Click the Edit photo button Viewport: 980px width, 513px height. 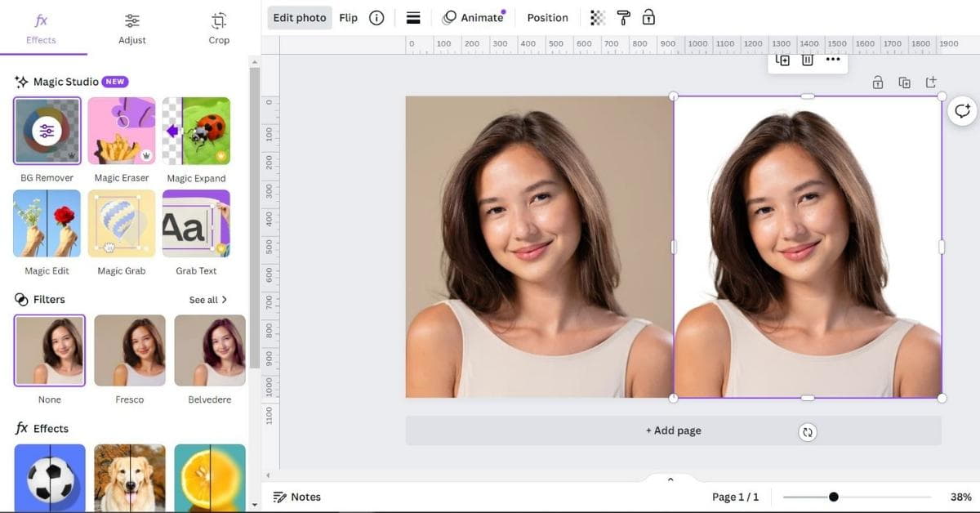coord(300,18)
